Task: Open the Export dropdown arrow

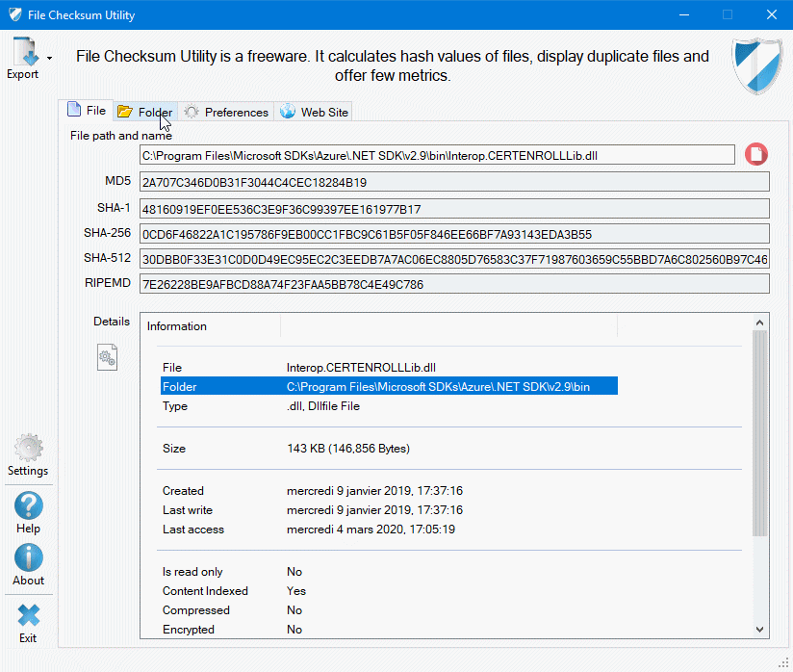Action: [x=49, y=59]
